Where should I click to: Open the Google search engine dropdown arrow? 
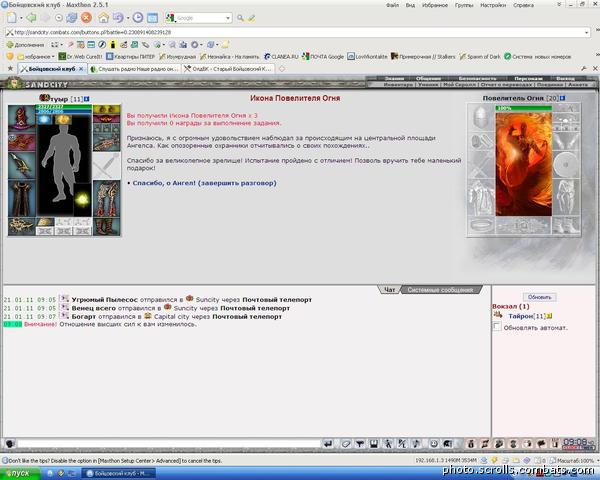click(x=228, y=18)
